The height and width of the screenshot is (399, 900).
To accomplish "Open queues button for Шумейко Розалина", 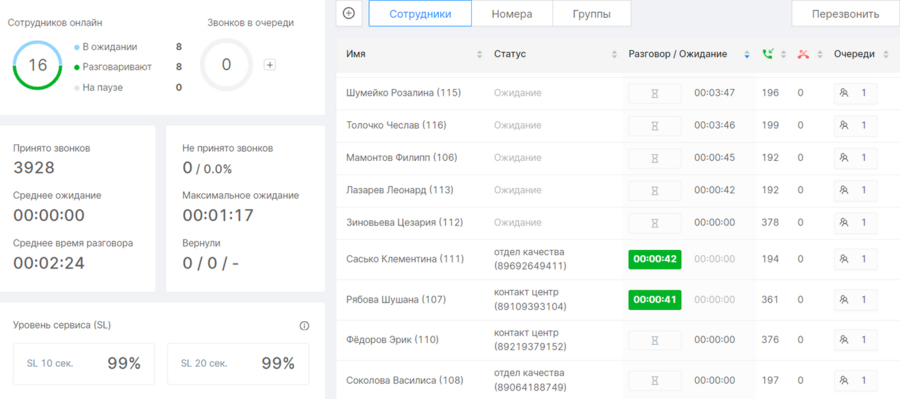I will (x=855, y=93).
